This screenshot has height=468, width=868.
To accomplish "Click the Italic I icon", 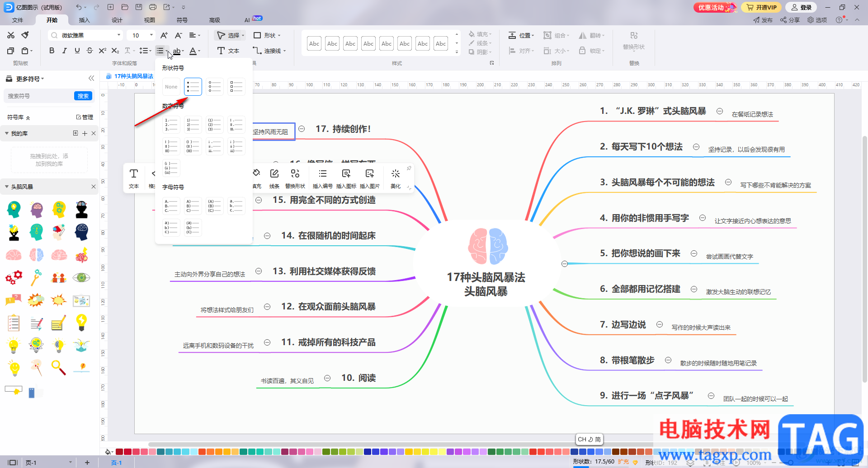I will tap(64, 51).
